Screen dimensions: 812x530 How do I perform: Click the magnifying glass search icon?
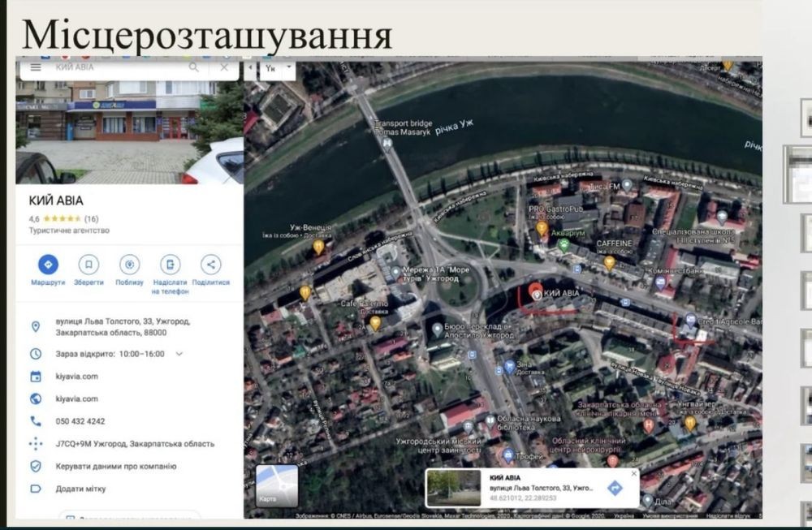pyautogui.click(x=194, y=67)
